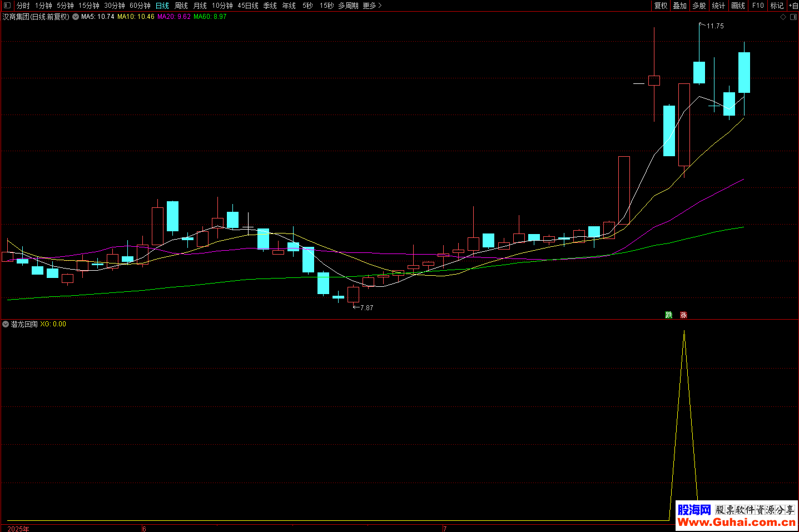Image resolution: width=799 pixels, height=532 pixels.
Task: Open the 统计 statistics tool
Action: click(718, 6)
